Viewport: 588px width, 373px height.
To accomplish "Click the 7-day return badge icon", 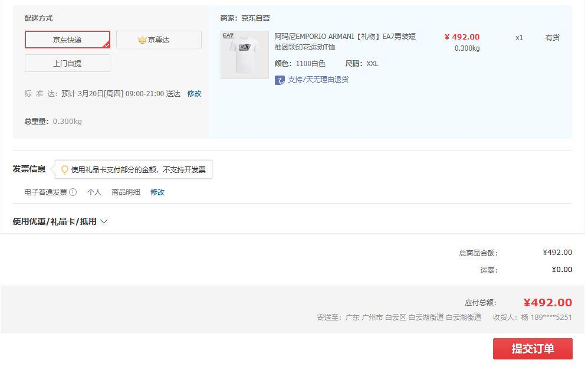I will [280, 80].
